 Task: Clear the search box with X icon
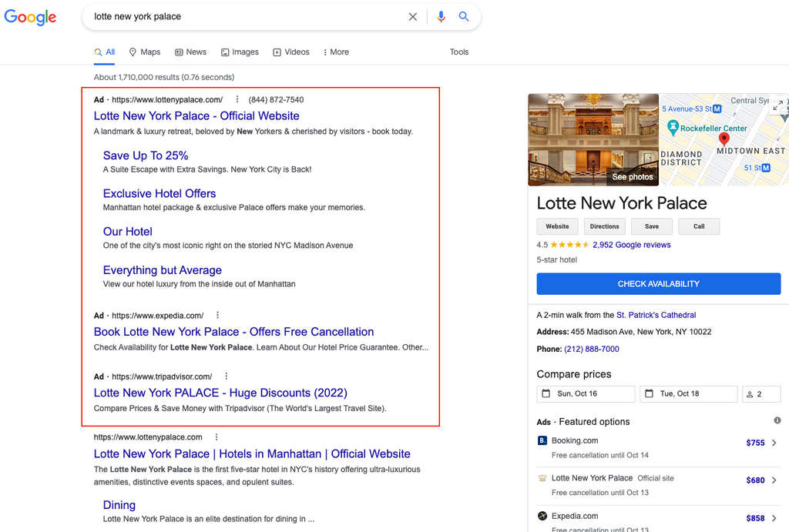click(x=413, y=16)
